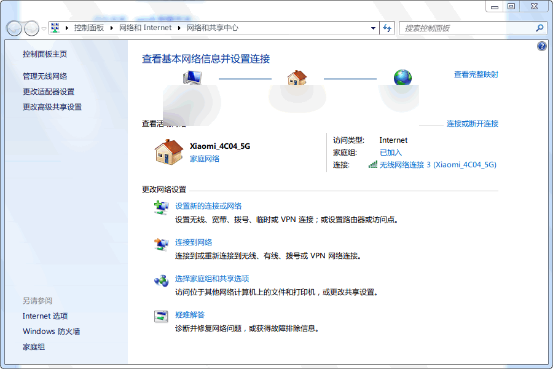This screenshot has height=369, width=554.
Task: Click the 连接到网络 icon
Action: [x=161, y=244]
